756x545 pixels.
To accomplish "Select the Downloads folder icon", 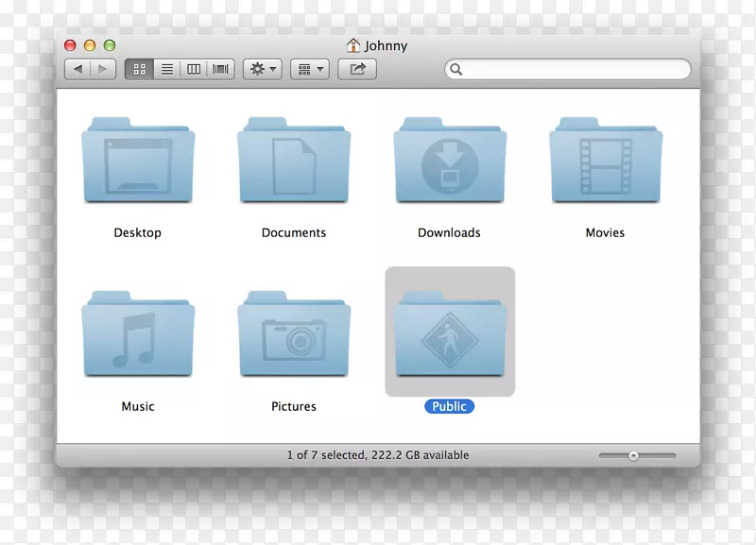I will coord(450,162).
